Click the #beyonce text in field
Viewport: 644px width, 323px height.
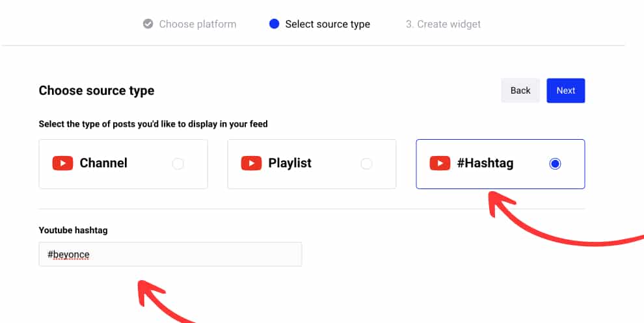point(68,255)
